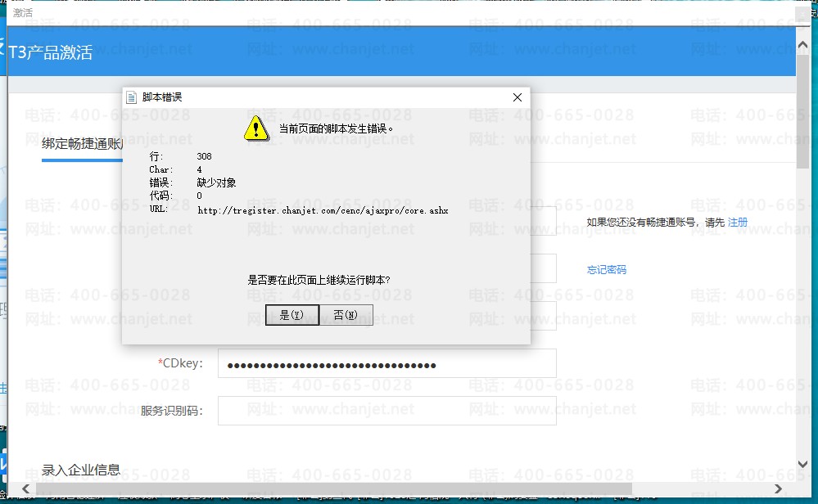Click the horizontal scrollbar thumb at bottom
Image resolution: width=818 pixels, height=504 pixels.
tap(334, 489)
